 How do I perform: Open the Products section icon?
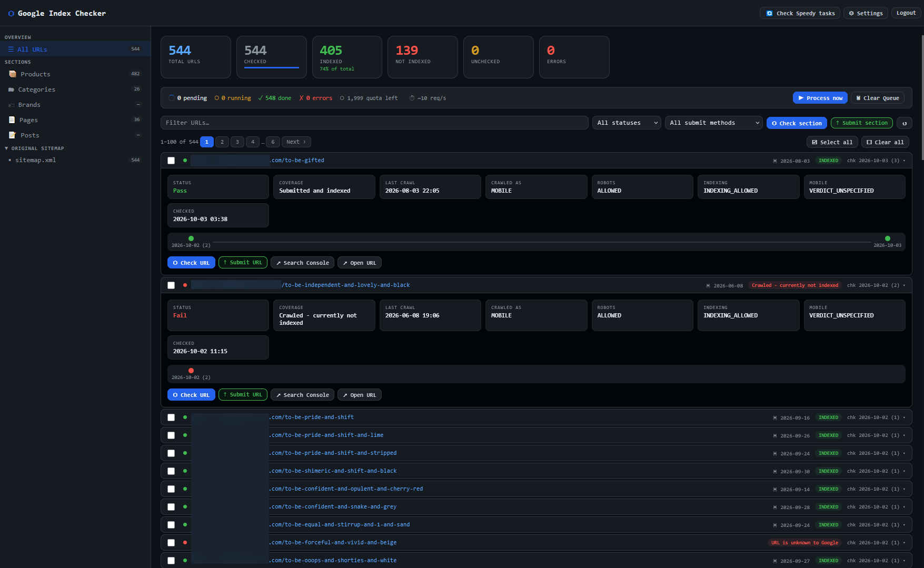13,74
